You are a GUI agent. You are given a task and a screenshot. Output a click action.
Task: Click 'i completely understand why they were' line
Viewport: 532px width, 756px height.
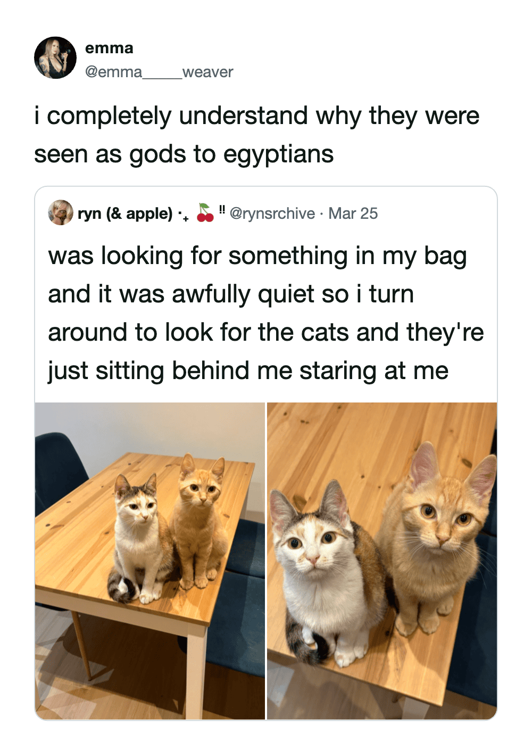(x=257, y=116)
